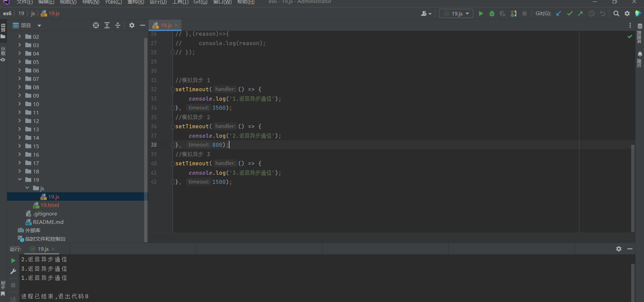
Task: Select 19.html in the project tree
Action: click(50, 205)
